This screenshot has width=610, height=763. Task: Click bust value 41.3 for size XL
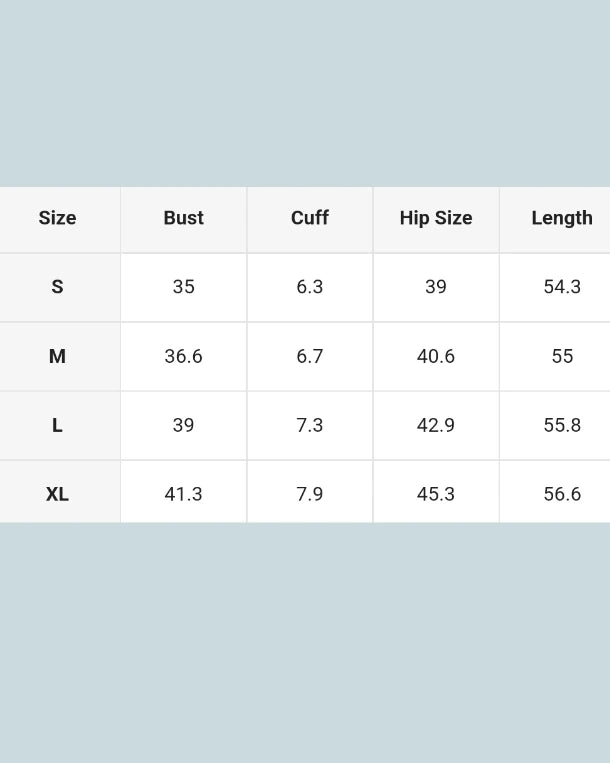[x=183, y=494]
